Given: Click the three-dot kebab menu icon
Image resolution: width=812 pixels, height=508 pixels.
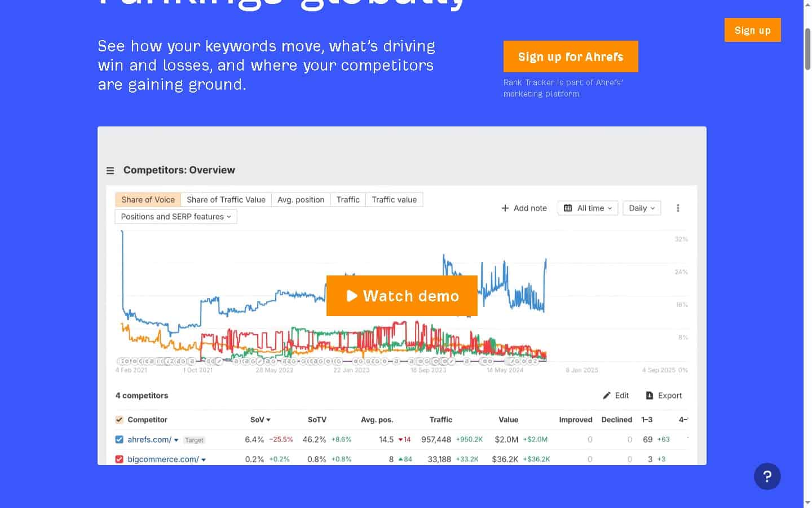Looking at the screenshot, I should tap(678, 208).
